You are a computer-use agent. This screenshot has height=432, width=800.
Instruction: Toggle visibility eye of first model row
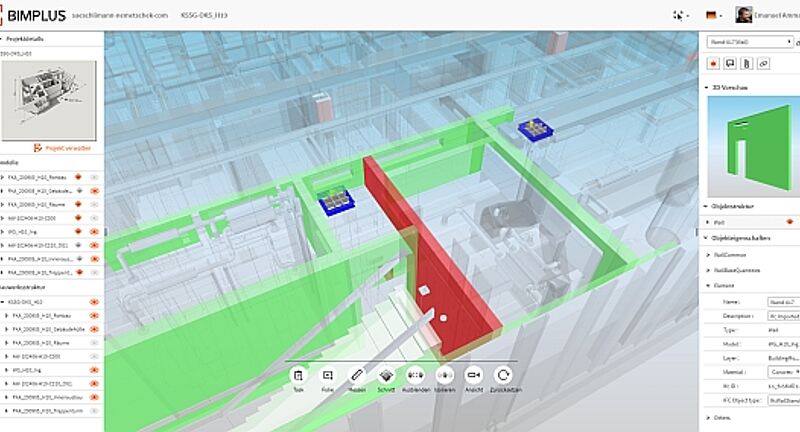[93, 175]
